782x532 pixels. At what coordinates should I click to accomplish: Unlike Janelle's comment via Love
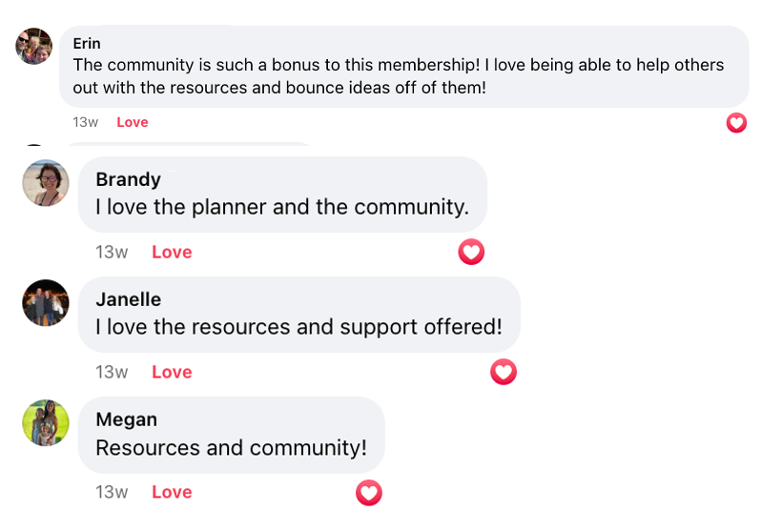click(x=172, y=372)
